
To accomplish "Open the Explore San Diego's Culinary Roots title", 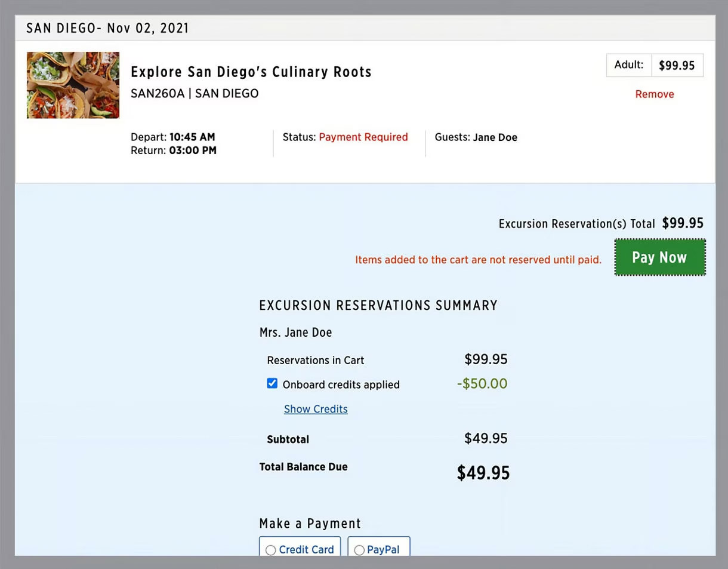I will pos(251,72).
